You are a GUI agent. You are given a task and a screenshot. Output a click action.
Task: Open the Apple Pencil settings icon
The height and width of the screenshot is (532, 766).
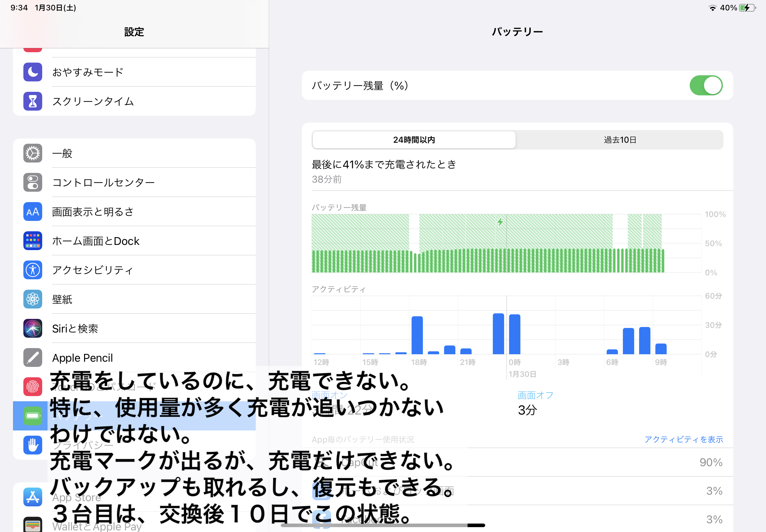(x=33, y=358)
